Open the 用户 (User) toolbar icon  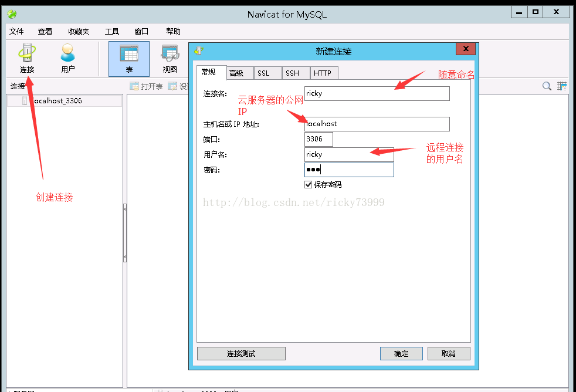click(68, 59)
